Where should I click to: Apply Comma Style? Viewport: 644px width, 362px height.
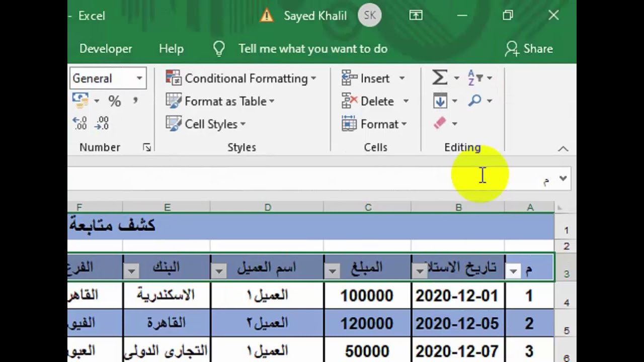click(x=135, y=101)
